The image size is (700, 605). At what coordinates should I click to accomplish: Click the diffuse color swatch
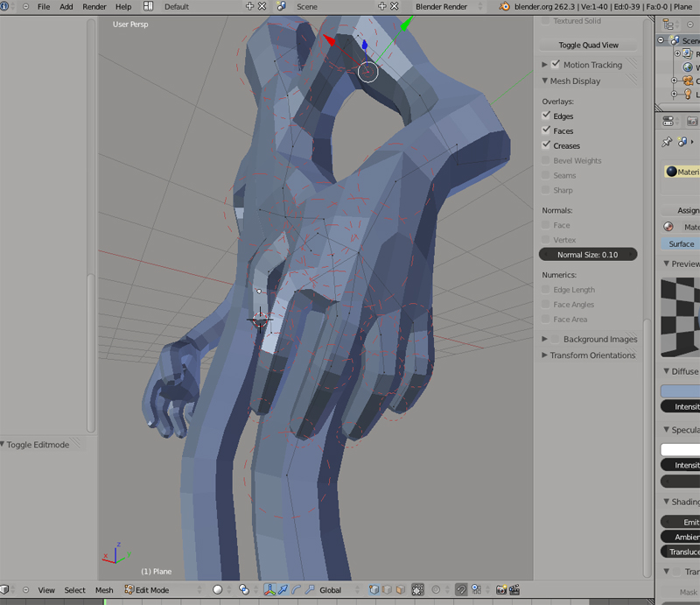[x=681, y=389]
